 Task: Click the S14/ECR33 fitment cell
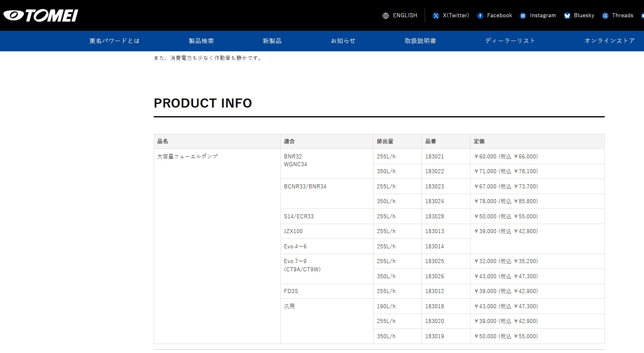click(327, 216)
